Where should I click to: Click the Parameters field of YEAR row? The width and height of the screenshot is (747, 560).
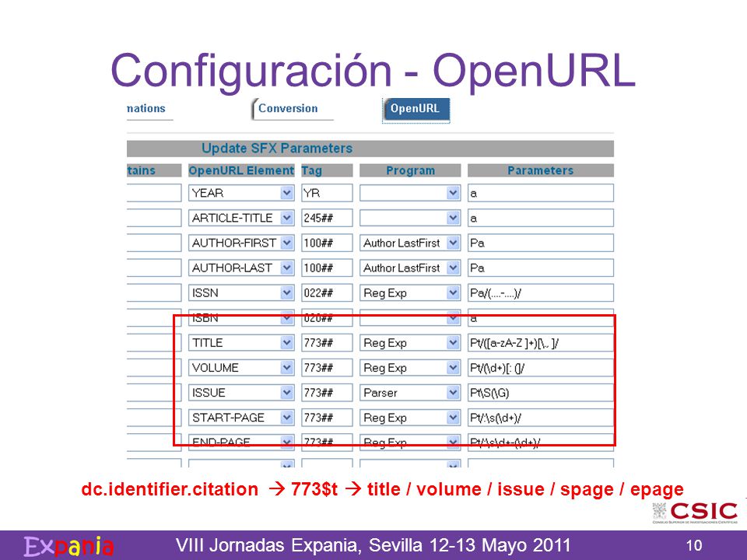point(540,193)
